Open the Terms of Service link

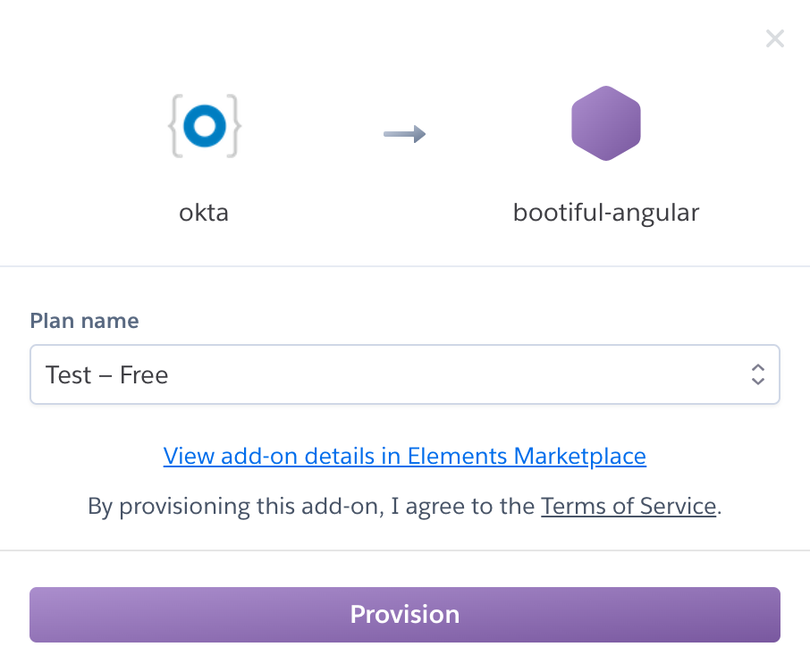[628, 506]
